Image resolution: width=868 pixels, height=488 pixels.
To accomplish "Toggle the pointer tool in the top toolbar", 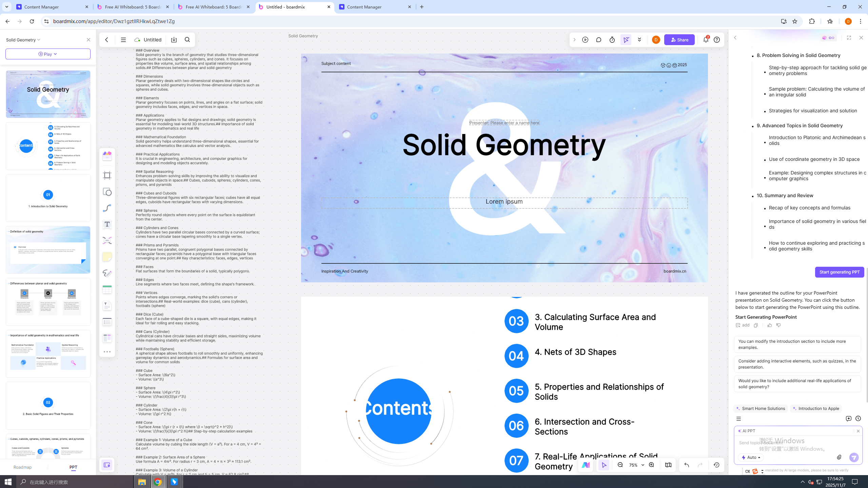I will point(626,40).
